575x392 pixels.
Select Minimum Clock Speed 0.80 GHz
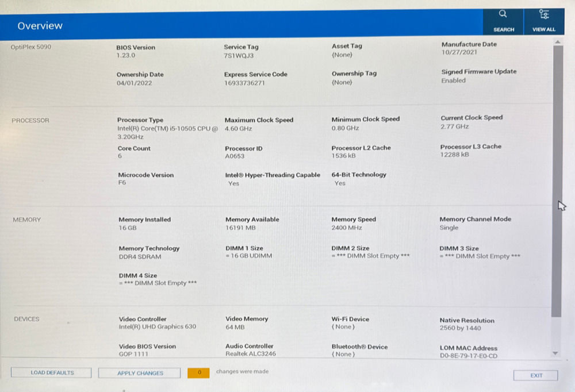(x=345, y=128)
